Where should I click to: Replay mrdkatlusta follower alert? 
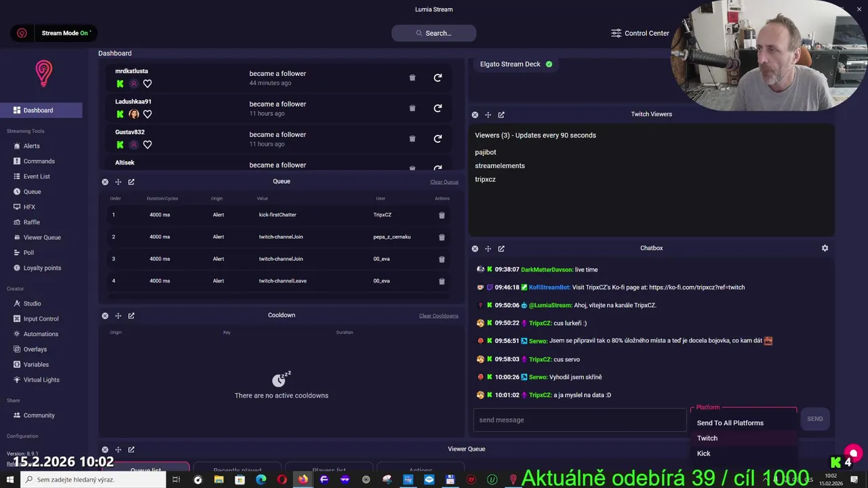coord(438,78)
